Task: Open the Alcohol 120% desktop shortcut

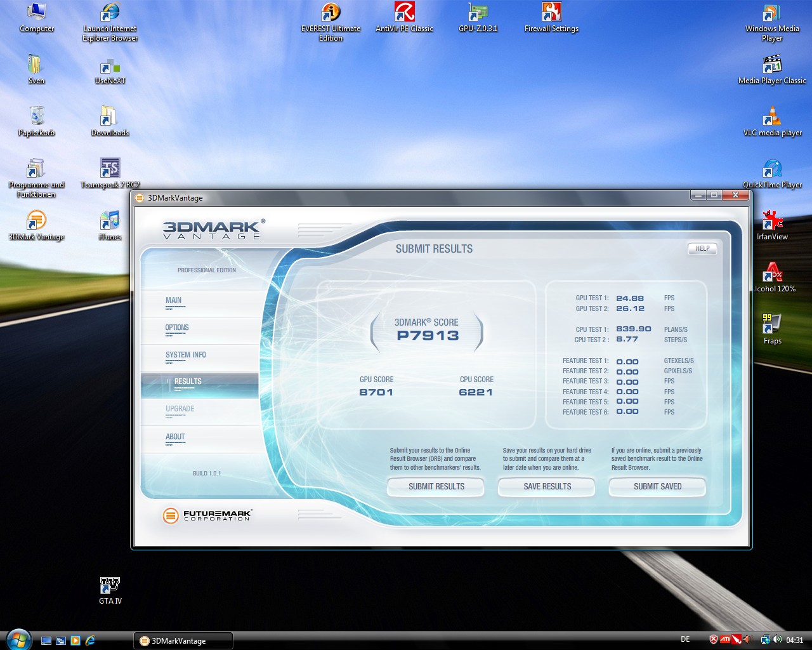Action: tap(774, 278)
